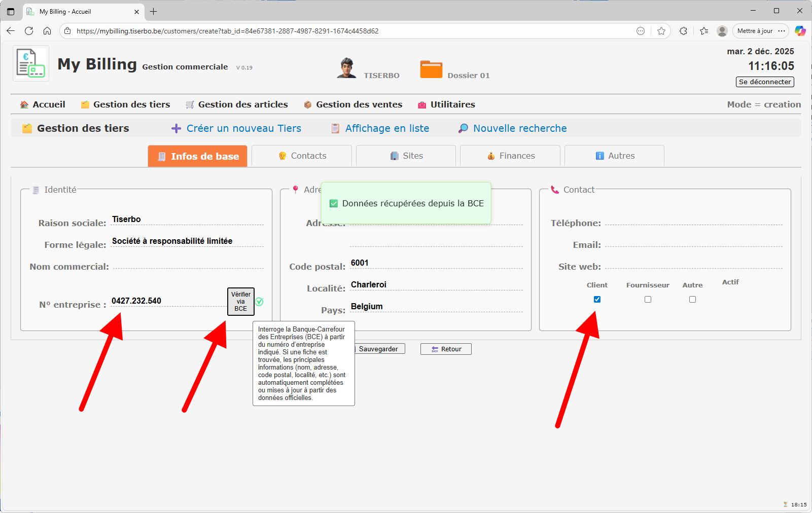Click the browser home icon
Image resolution: width=812 pixels, height=513 pixels.
(x=47, y=31)
